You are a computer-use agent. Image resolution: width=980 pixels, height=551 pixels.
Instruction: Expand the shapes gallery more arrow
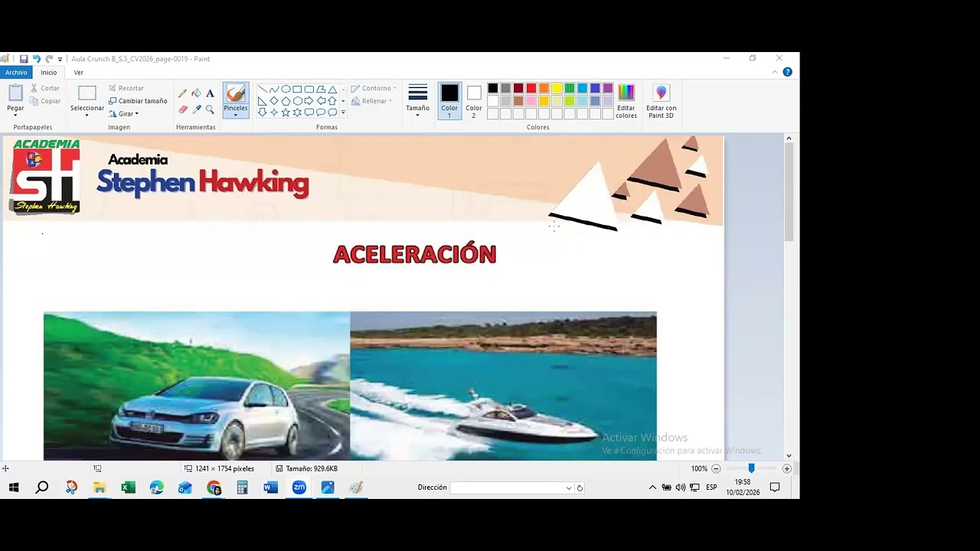[x=343, y=112]
